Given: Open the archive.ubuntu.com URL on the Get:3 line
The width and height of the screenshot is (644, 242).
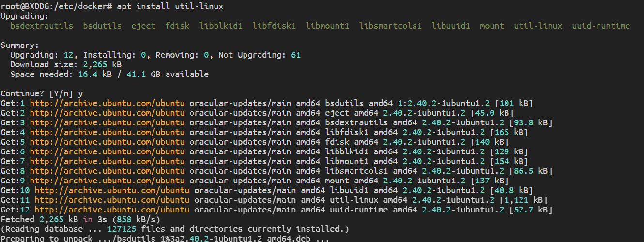Looking at the screenshot, I should (x=107, y=122).
